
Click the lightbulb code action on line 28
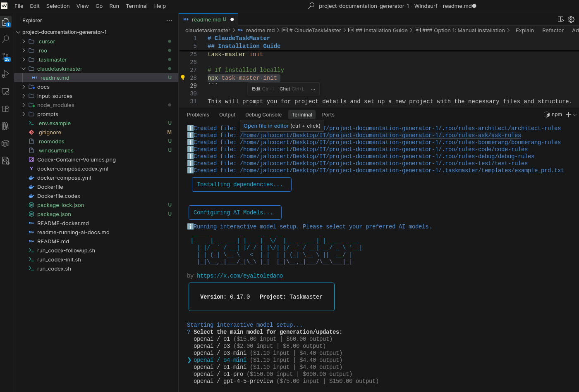(183, 78)
